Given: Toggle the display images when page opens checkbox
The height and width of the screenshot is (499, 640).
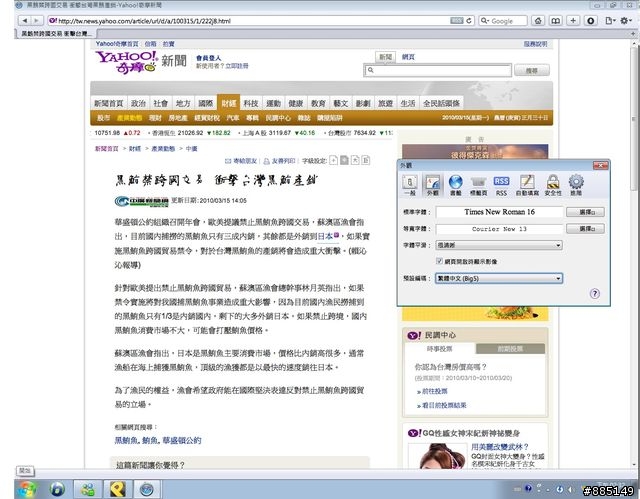Looking at the screenshot, I should tap(439, 261).
